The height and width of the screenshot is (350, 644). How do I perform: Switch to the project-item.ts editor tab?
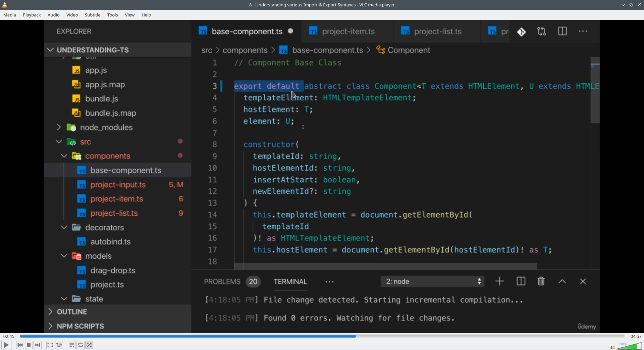click(x=347, y=31)
